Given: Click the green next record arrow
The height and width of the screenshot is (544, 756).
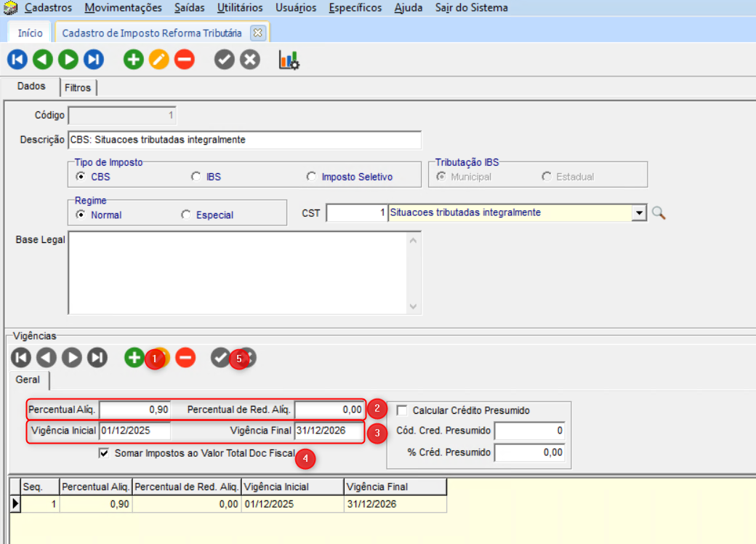Looking at the screenshot, I should tap(68, 60).
